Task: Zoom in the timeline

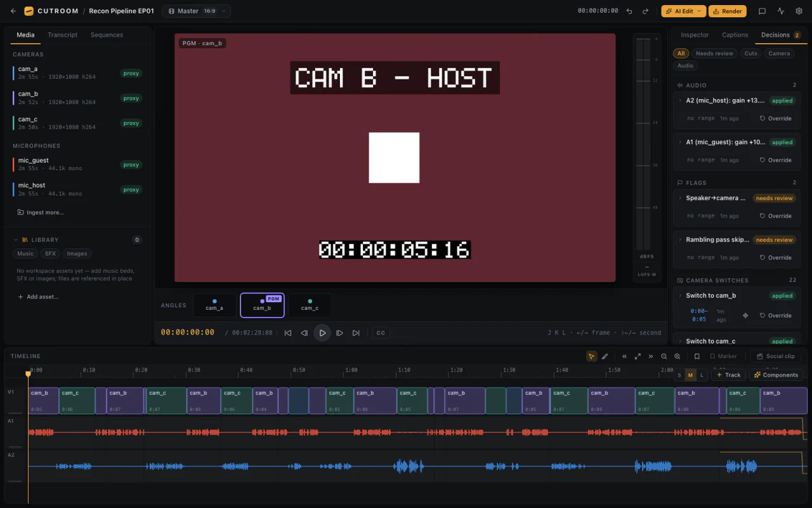Action: pyautogui.click(x=678, y=356)
